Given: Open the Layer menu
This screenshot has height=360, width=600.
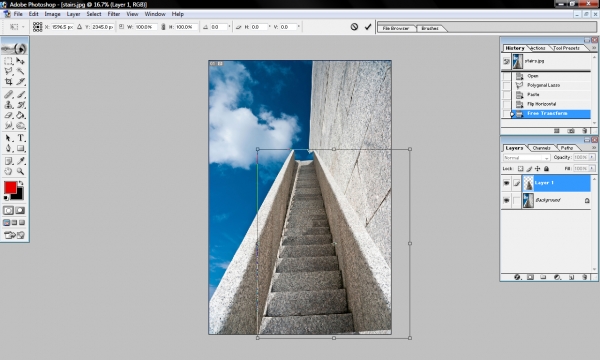Looking at the screenshot, I should 73,14.
